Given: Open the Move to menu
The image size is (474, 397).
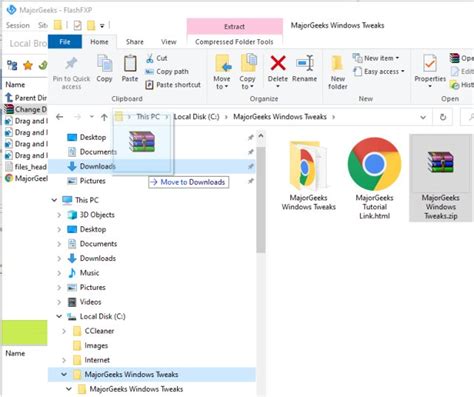Looking at the screenshot, I should 222,72.
